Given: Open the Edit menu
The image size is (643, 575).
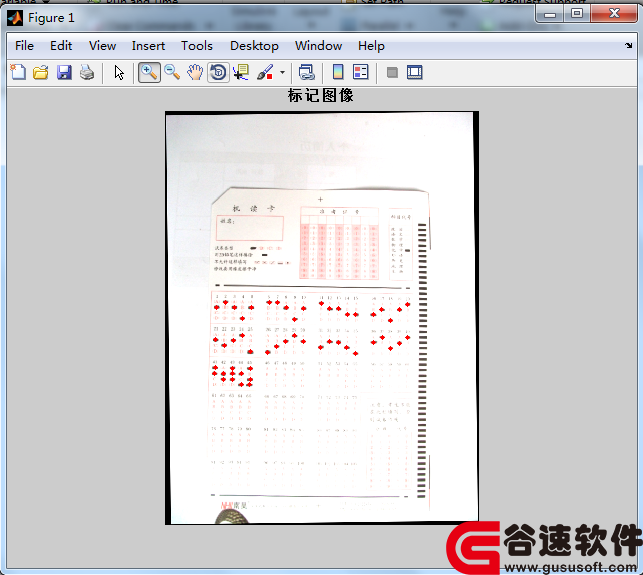Looking at the screenshot, I should click(x=61, y=46).
